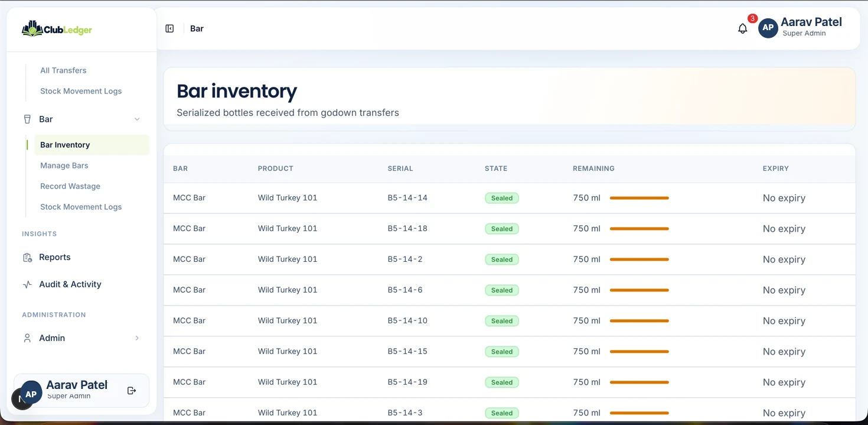Click remaining bar for serial B5-14-14
This screenshot has width=868, height=425.
coord(639,198)
